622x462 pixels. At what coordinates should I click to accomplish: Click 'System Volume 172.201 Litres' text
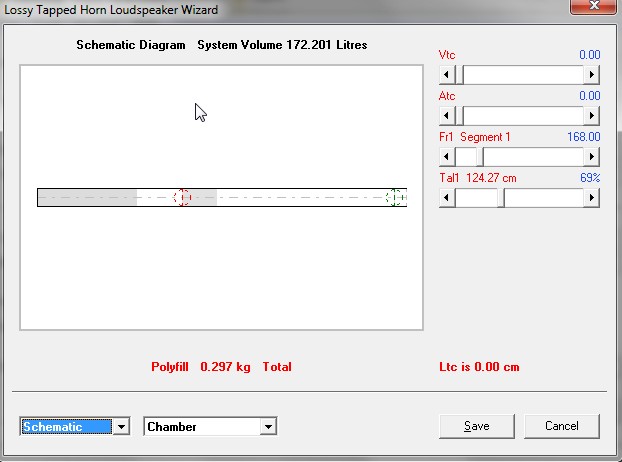(282, 45)
